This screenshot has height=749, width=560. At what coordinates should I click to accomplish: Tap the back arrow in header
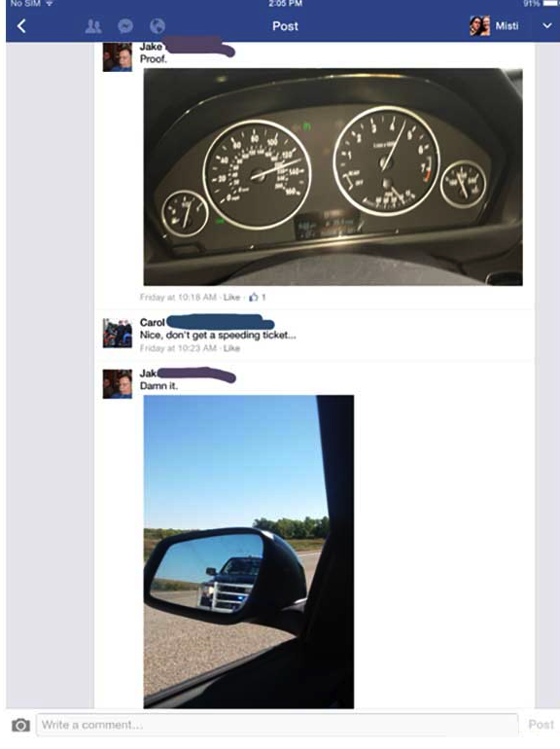pyautogui.click(x=21, y=26)
